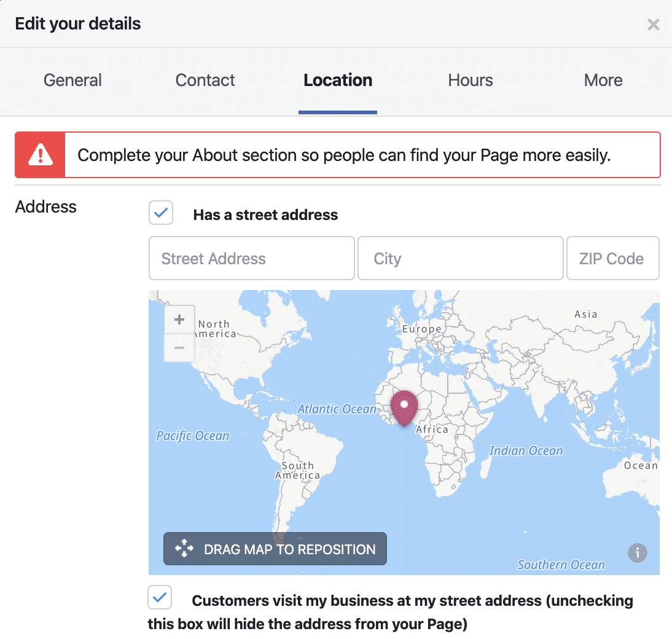Switch to the General tab
Screen dimensions: 672x639
[x=72, y=80]
